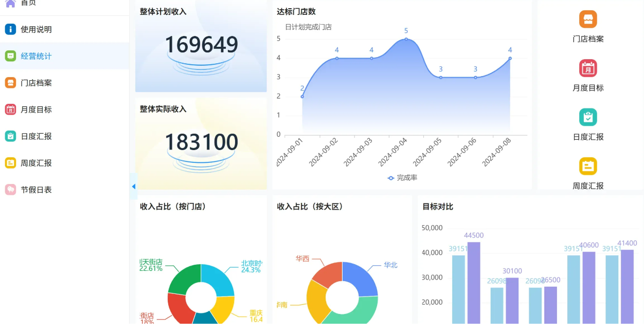Select the 节假日表 menu label

pyautogui.click(x=36, y=190)
